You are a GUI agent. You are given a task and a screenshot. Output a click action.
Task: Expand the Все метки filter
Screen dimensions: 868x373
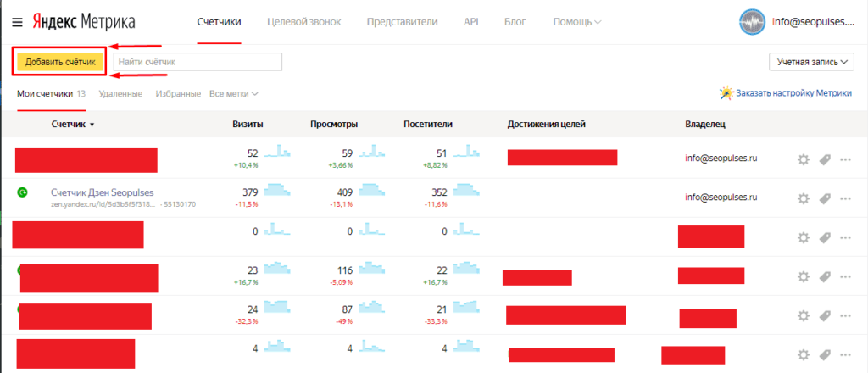[234, 93]
